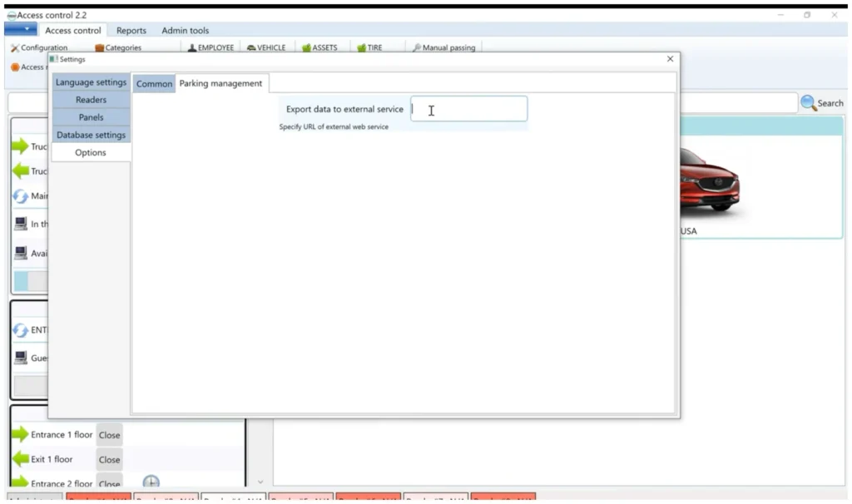852x504 pixels.
Task: Select Options in the settings sidebar
Action: coord(91,152)
